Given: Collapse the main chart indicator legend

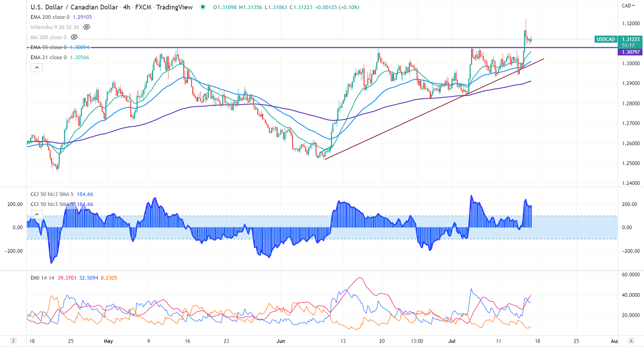Looking at the screenshot, I should click(37, 68).
